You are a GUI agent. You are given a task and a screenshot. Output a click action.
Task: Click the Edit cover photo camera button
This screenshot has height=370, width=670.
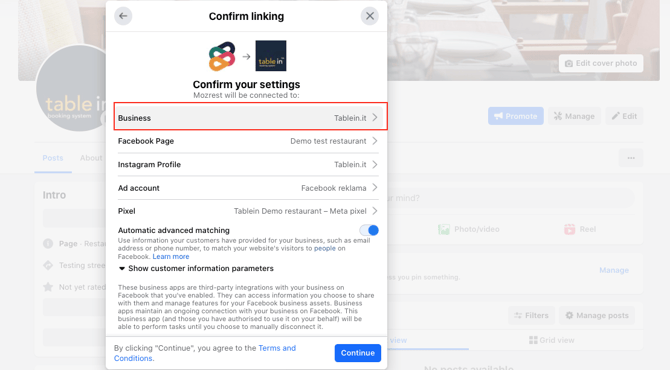coord(601,63)
